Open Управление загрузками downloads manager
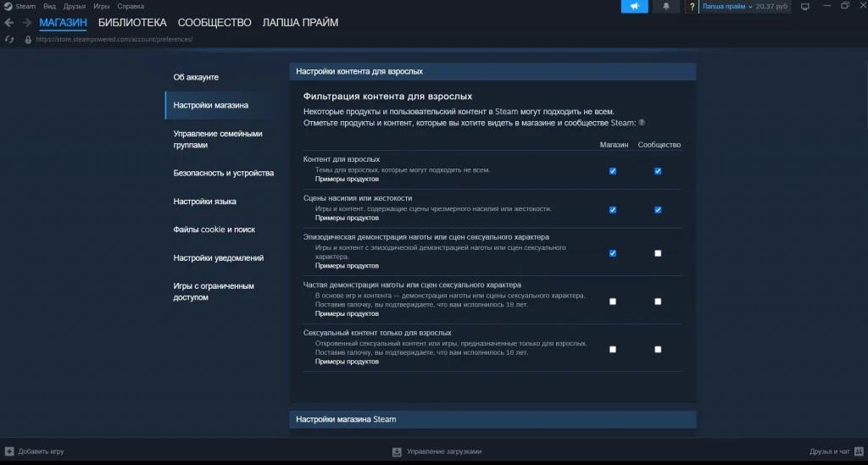The image size is (868, 465). point(444,451)
